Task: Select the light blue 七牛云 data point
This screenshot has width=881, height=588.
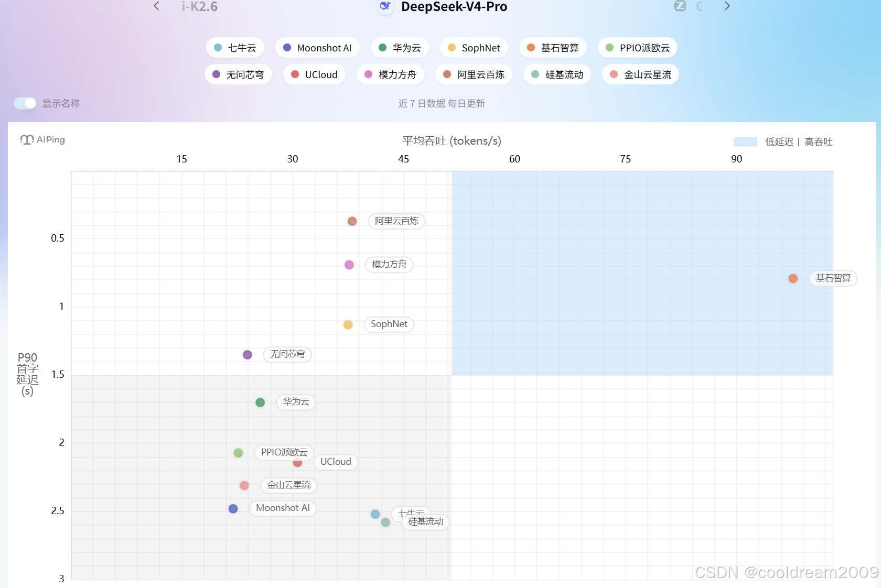Action: coord(375,514)
